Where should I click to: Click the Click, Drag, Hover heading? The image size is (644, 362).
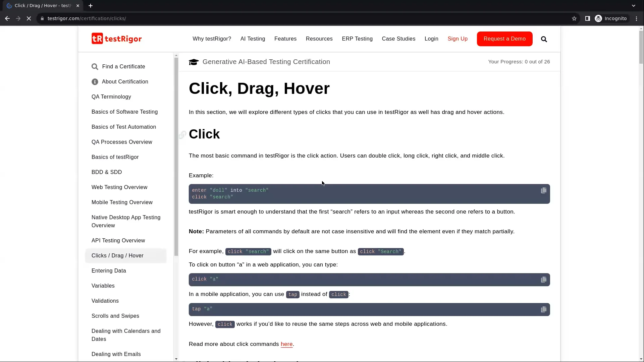coord(259,88)
